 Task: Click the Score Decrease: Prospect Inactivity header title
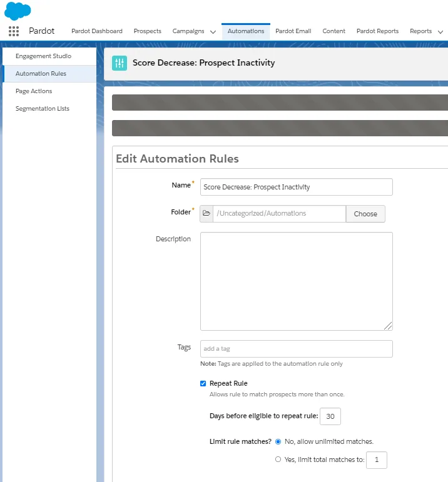click(204, 63)
